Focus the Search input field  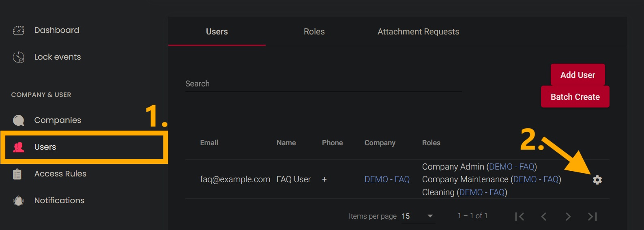pos(323,84)
